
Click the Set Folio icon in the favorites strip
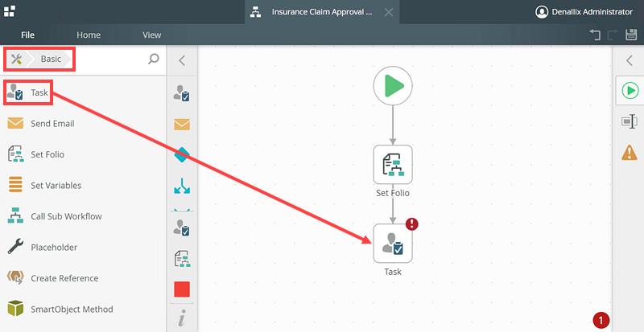[x=182, y=259]
